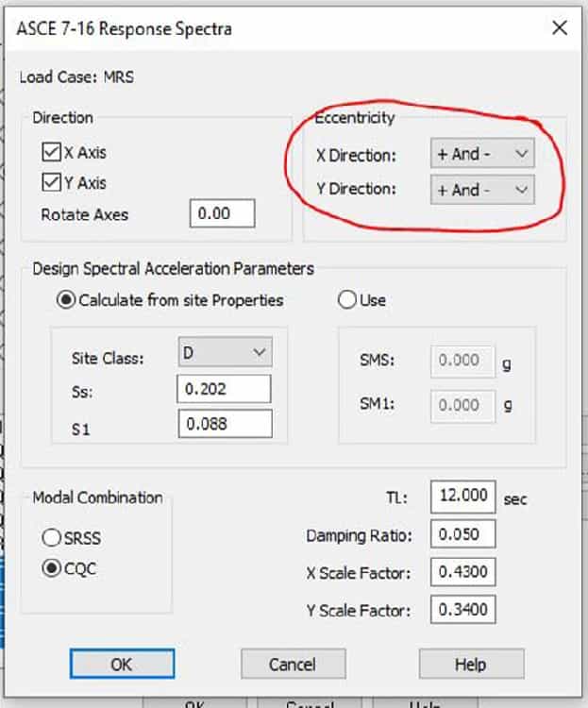Click the S1 value field

click(x=224, y=424)
